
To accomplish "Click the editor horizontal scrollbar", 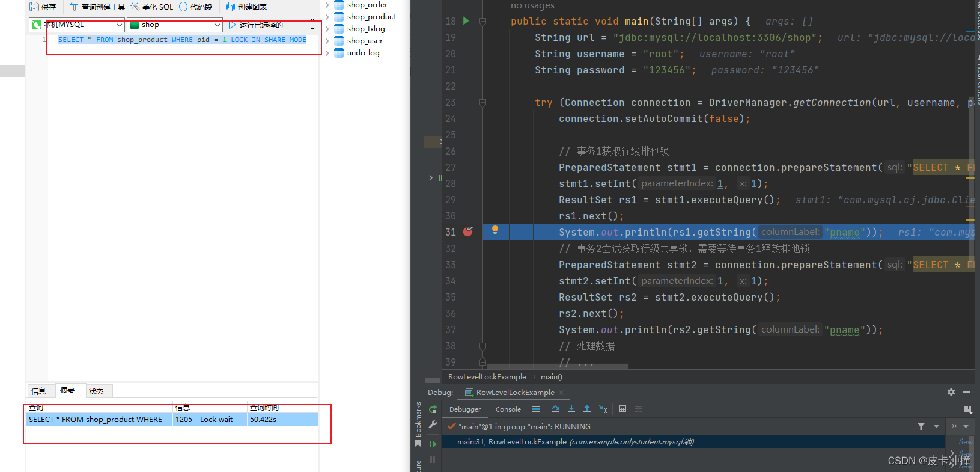I will (558, 366).
